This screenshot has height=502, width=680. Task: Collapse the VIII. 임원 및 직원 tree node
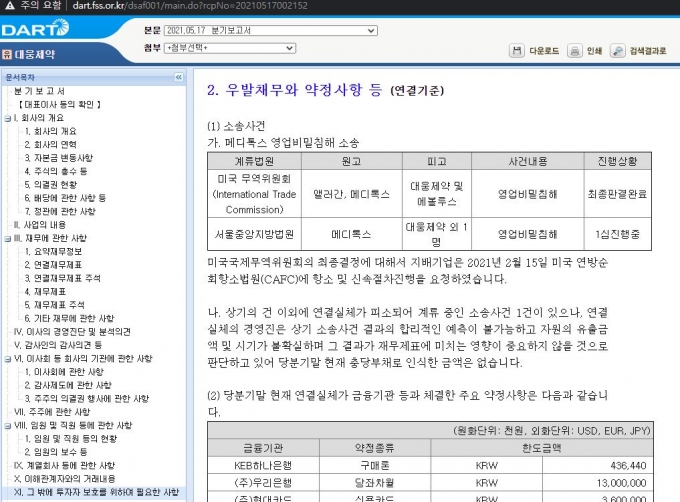(x=8, y=426)
